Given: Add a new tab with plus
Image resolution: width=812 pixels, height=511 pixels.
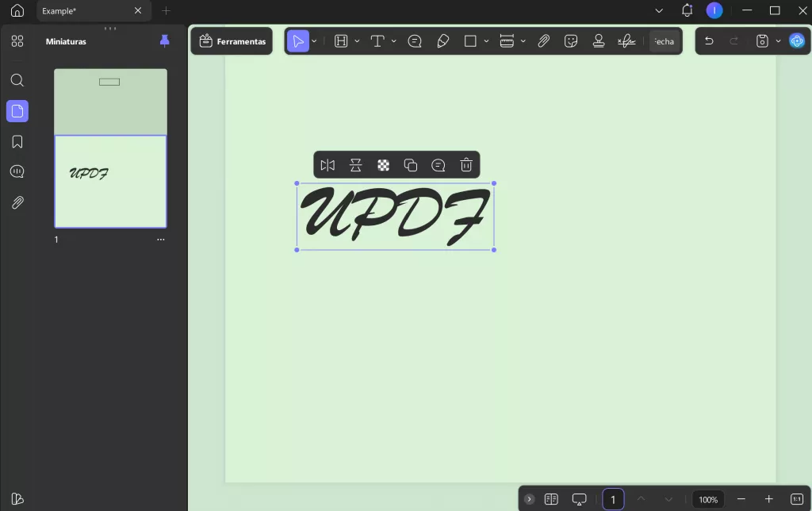Looking at the screenshot, I should click(166, 10).
